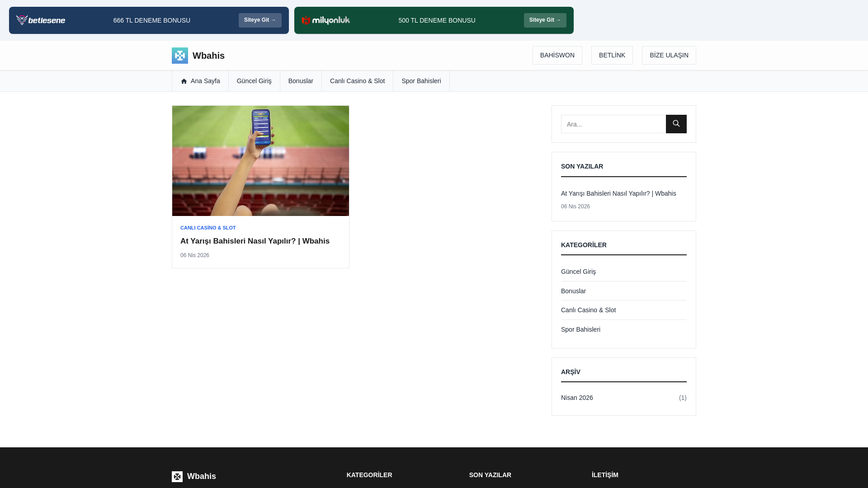Viewport: 868px width, 488px height.
Task: Click the footer KATEGORİLER heading
Action: [x=369, y=475]
